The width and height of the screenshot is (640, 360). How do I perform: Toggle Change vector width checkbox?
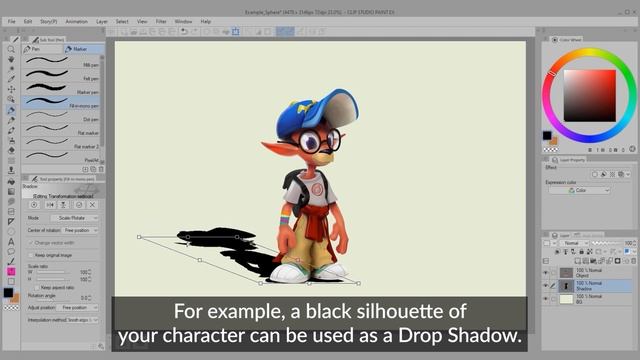31,243
